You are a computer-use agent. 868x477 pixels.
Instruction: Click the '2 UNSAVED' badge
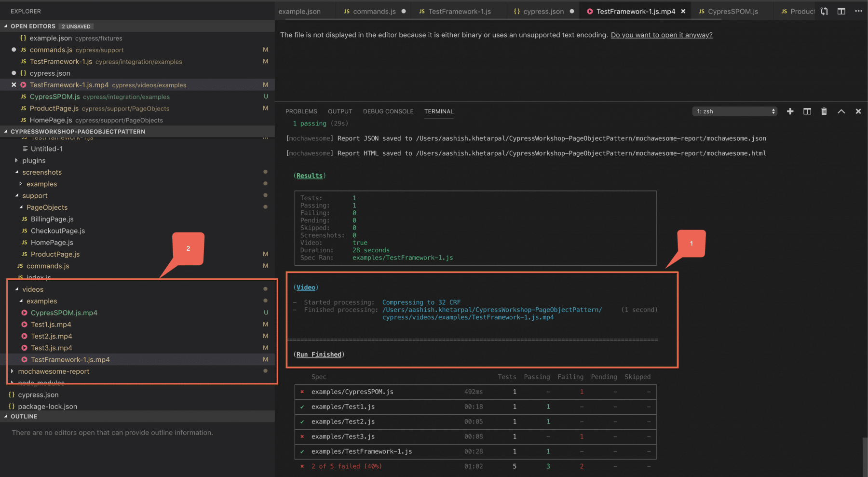(76, 26)
